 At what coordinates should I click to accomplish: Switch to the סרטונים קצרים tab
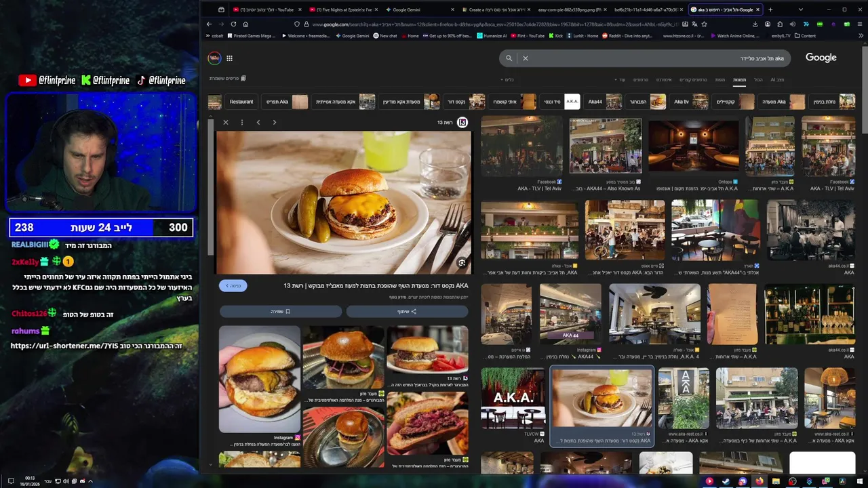(694, 80)
